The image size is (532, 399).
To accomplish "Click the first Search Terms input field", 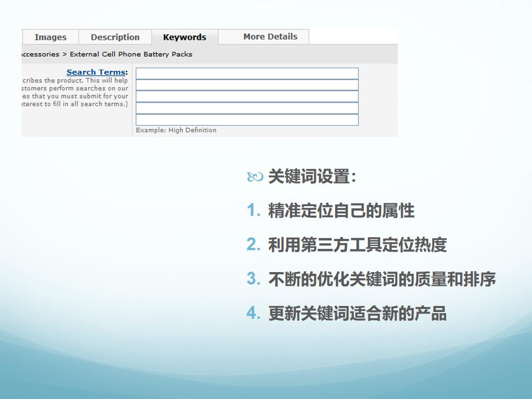I will [247, 74].
